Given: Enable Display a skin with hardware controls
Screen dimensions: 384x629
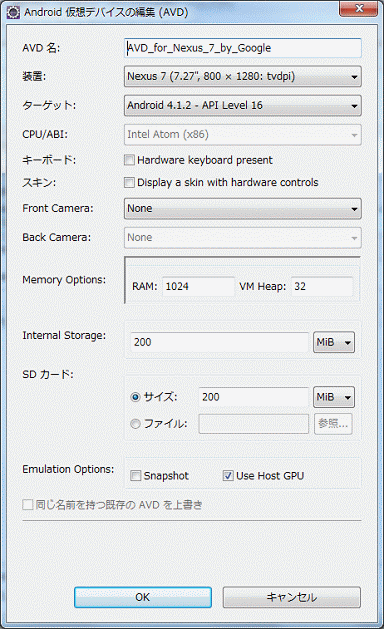Looking at the screenshot, I should (x=129, y=183).
